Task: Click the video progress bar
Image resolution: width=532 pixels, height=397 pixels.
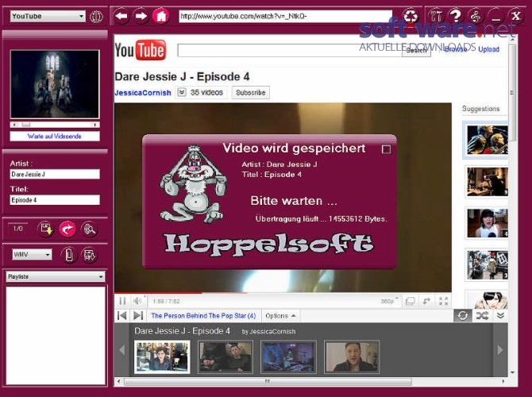Action: [x=283, y=293]
